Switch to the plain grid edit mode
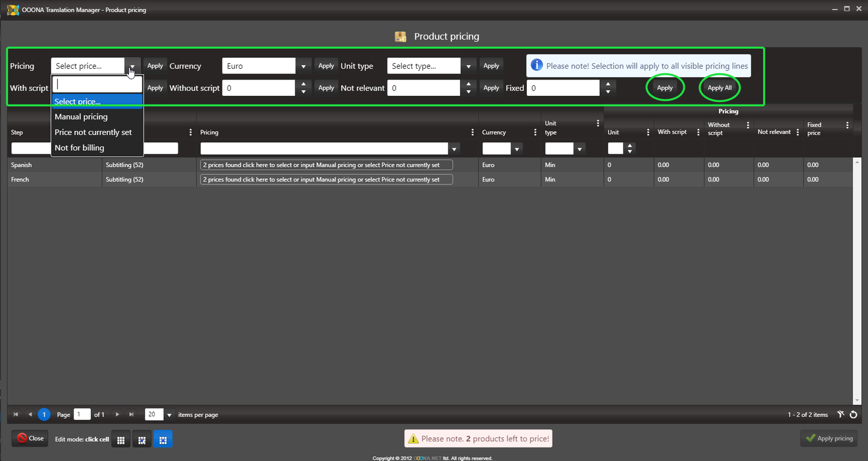 121,439
